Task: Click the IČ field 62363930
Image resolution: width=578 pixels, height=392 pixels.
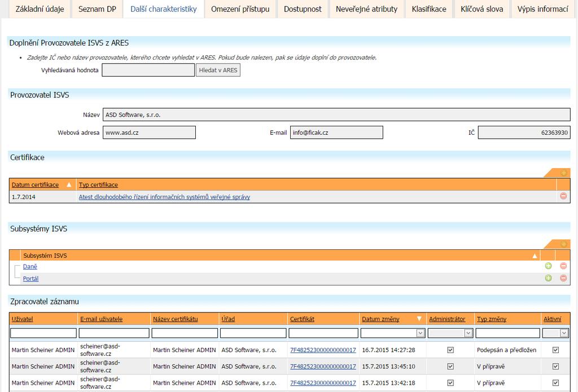Action: (x=524, y=133)
